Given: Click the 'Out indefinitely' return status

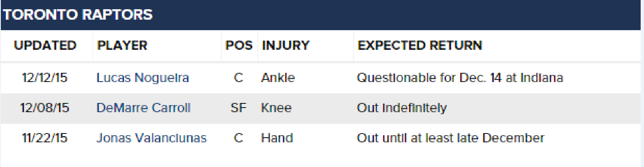Looking at the screenshot, I should (402, 108).
